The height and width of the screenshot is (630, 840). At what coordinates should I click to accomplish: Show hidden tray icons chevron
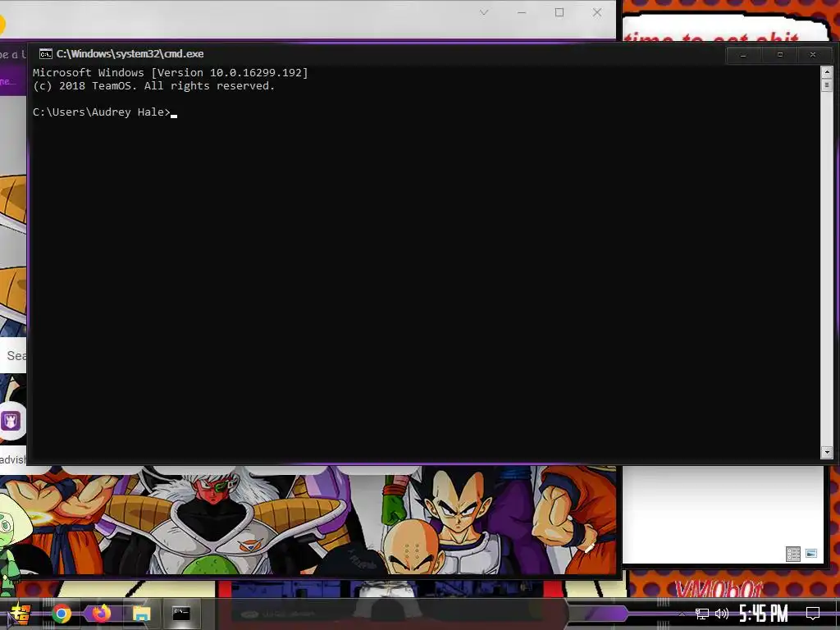pyautogui.click(x=682, y=614)
